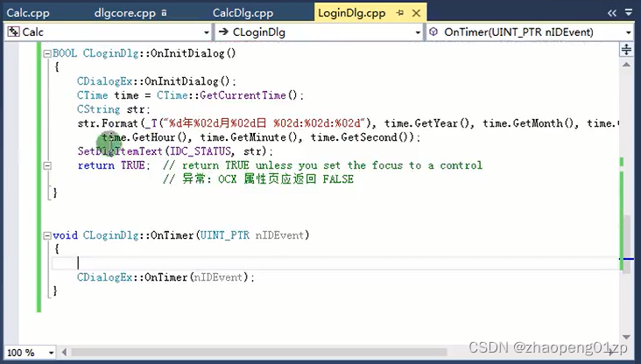
Task: Show hidden tabs overflow chevron
Action: coord(611,13)
